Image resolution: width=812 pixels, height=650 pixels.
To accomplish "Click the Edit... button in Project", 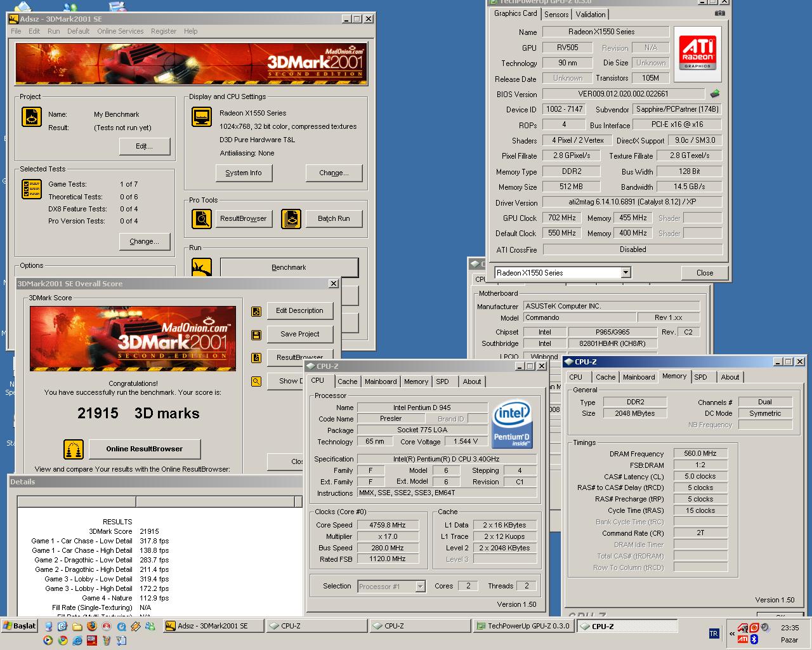I will (x=145, y=146).
